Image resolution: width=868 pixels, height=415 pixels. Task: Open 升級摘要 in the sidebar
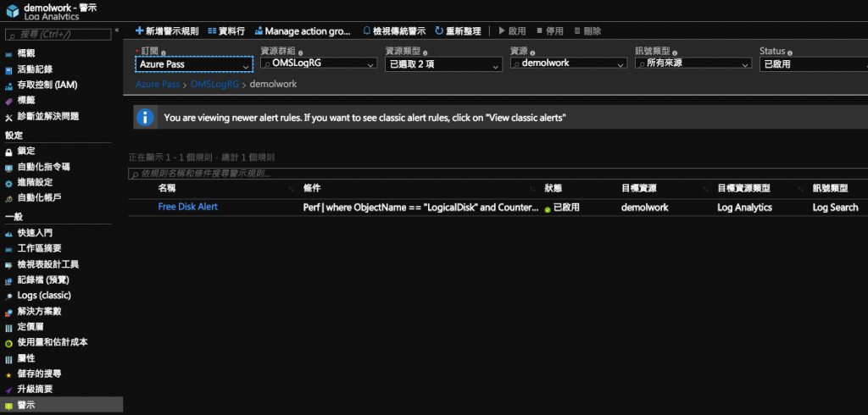35,390
